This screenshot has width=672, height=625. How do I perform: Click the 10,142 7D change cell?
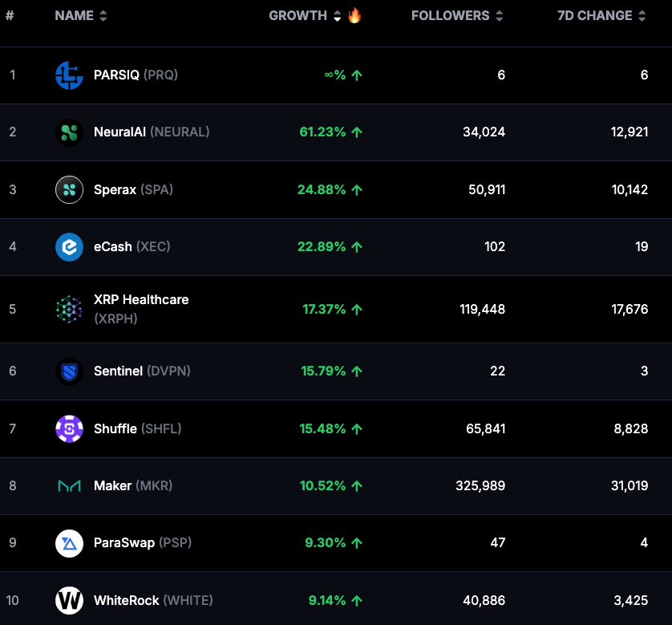[x=630, y=189]
